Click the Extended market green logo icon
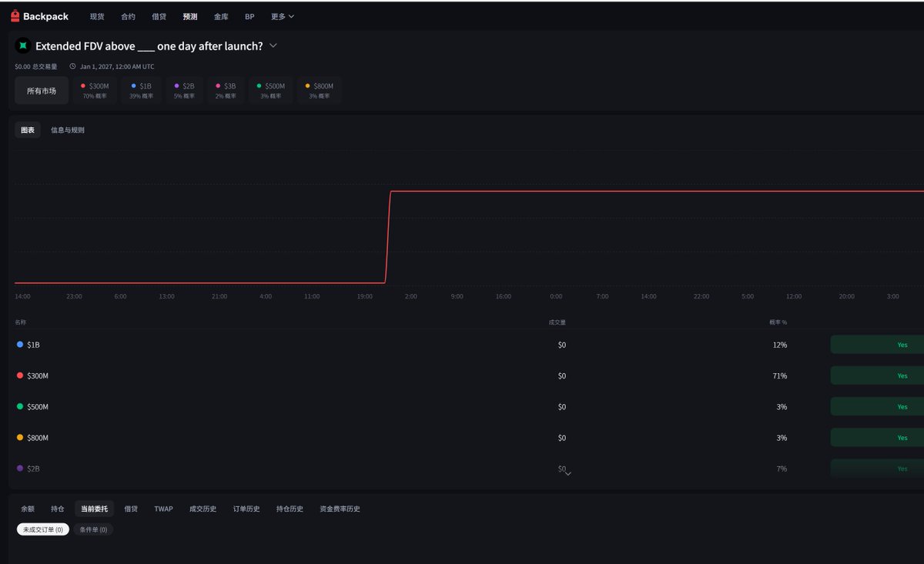This screenshot has height=564, width=924. point(23,46)
